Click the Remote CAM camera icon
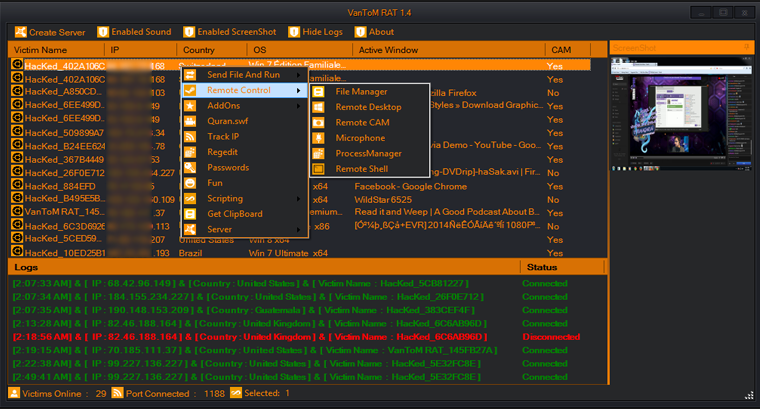This screenshot has height=409, width=760. [x=318, y=123]
